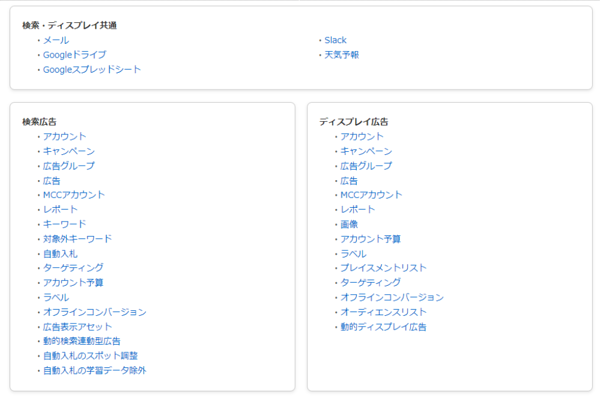Image resolution: width=600 pixels, height=398 pixels.
Task: Open キーワード link in 検索広告
Action: [x=64, y=224]
